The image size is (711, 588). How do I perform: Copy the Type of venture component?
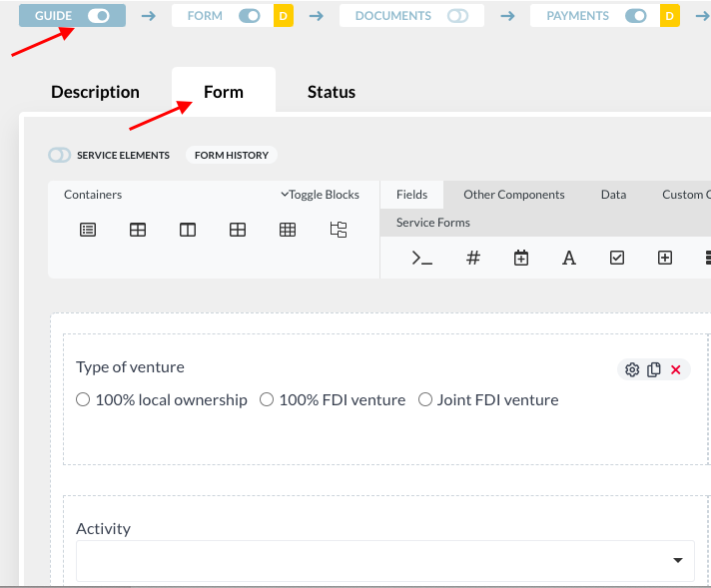coord(654,370)
